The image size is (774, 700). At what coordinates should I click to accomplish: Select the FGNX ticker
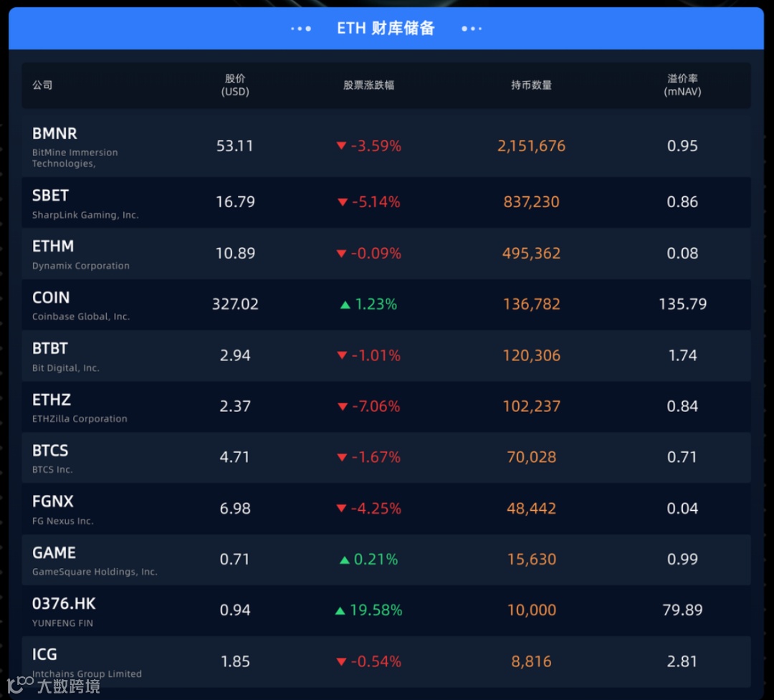[53, 501]
